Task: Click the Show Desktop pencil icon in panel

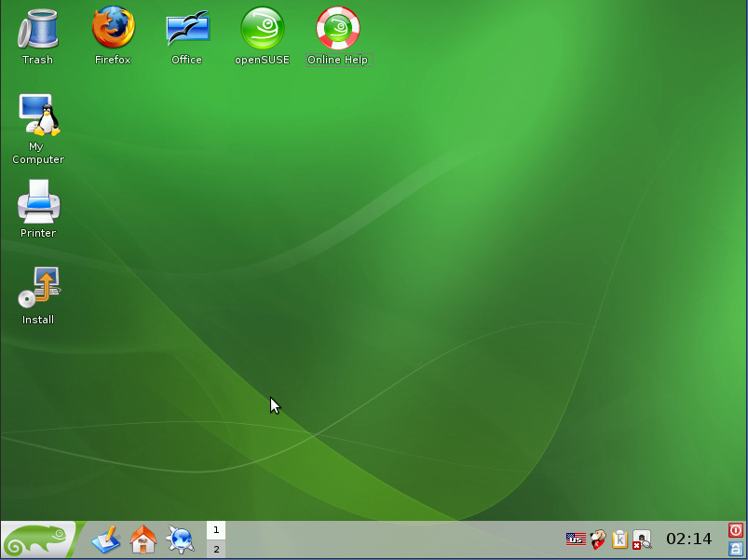Action: pos(105,540)
